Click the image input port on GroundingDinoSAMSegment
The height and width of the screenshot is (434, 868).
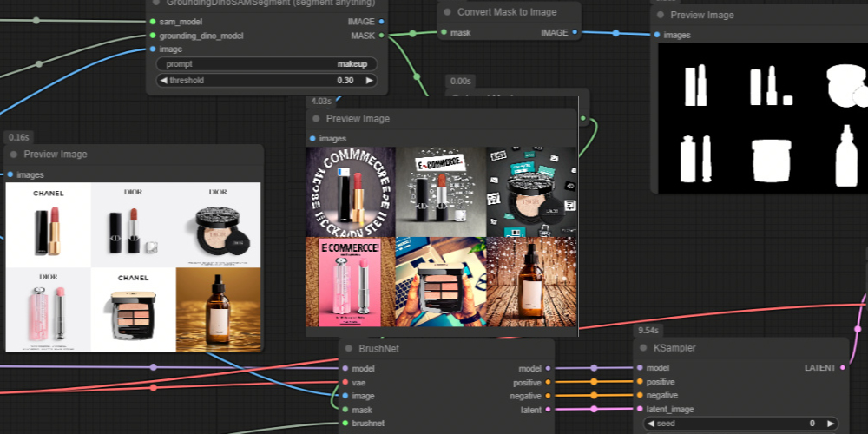(153, 49)
